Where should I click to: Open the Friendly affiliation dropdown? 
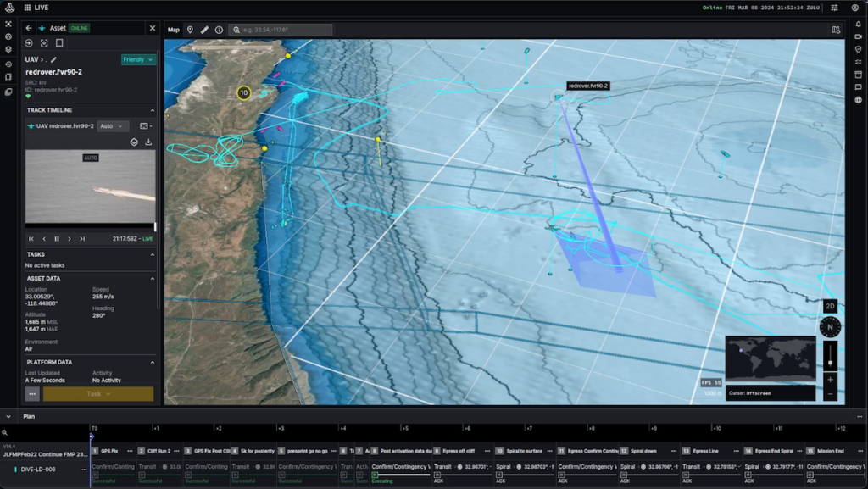point(138,59)
